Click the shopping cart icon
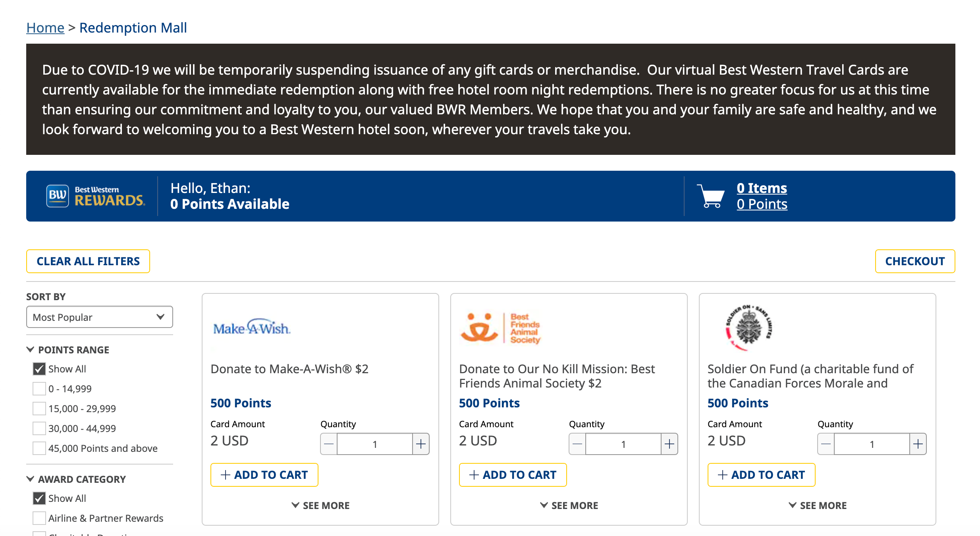The width and height of the screenshot is (980, 536). (x=711, y=196)
